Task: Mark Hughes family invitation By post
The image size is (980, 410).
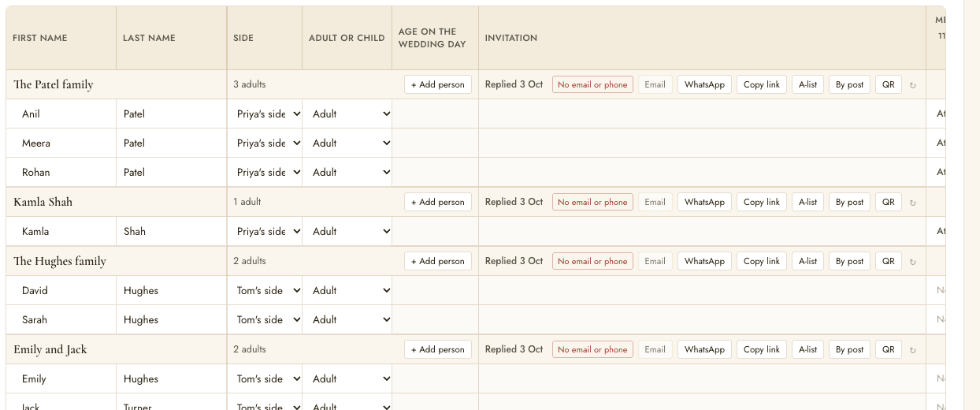Action: 849,261
